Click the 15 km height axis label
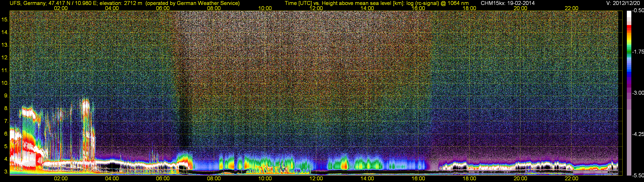644x182 pixels. tap(5, 20)
